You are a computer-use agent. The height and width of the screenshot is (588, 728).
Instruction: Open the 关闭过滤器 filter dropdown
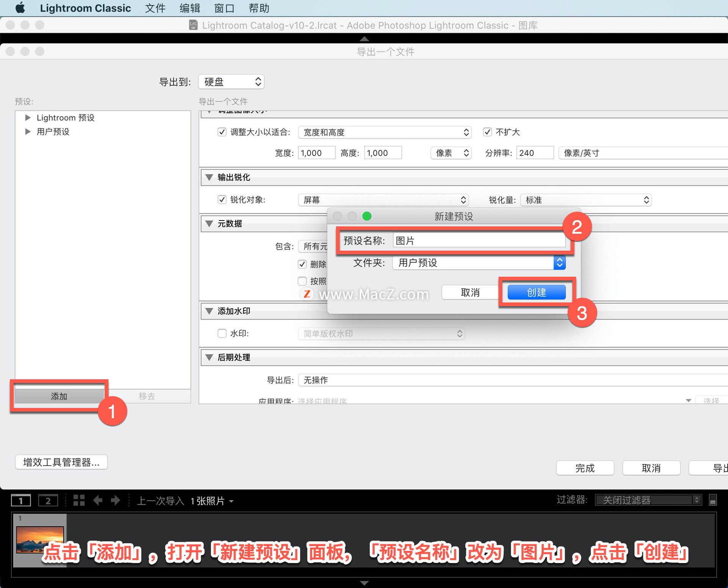pos(648,500)
